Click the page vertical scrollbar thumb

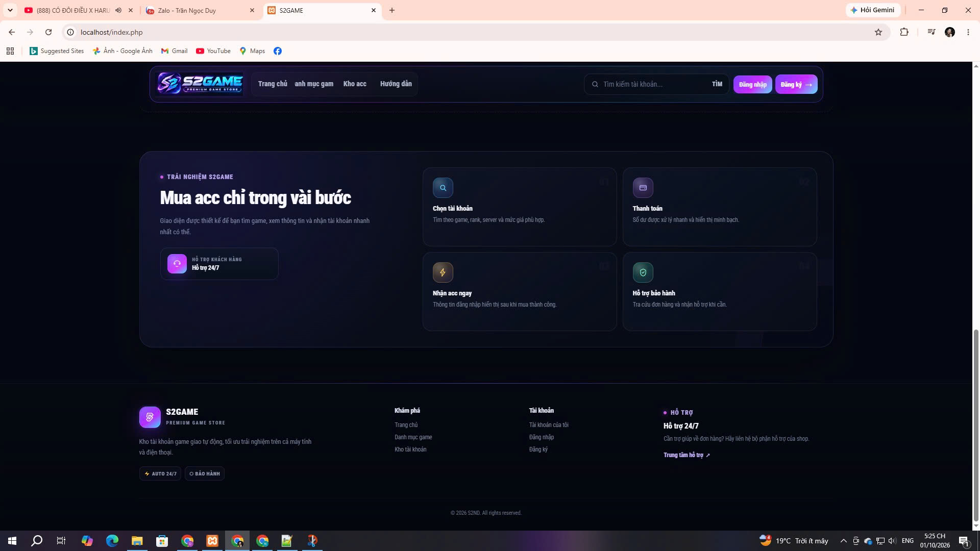click(x=976, y=425)
